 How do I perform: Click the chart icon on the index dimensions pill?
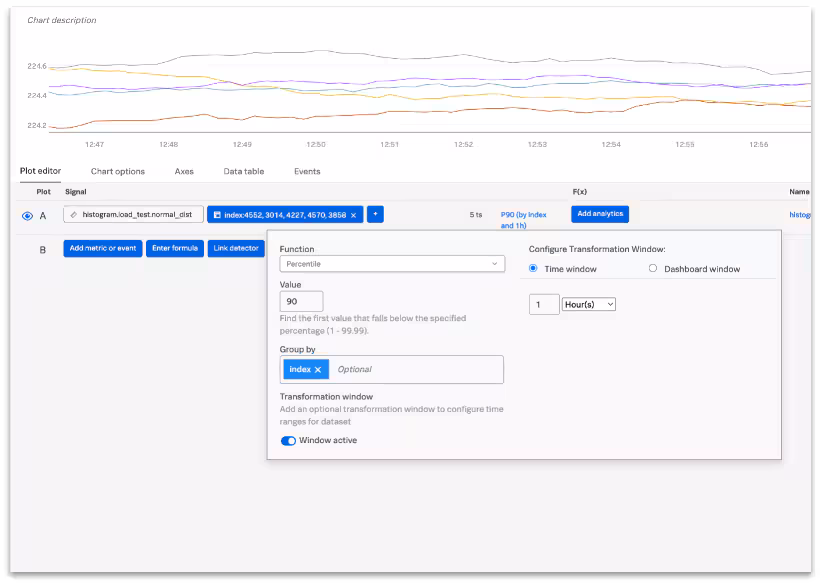[x=220, y=214]
